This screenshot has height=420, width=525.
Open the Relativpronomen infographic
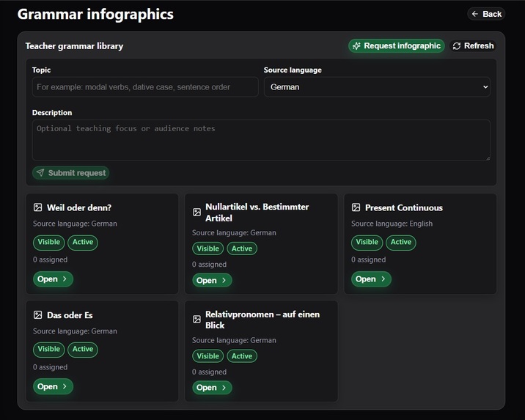(x=212, y=388)
